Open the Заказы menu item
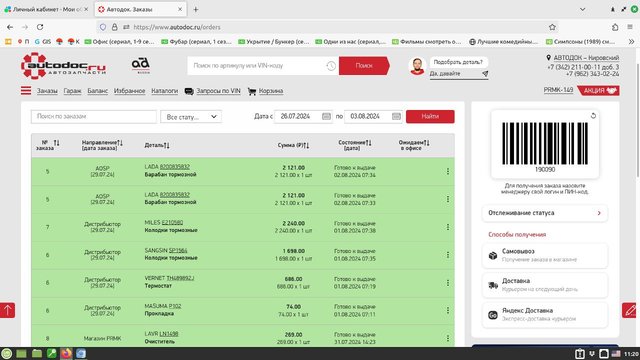The height and width of the screenshot is (360, 640). [47, 91]
